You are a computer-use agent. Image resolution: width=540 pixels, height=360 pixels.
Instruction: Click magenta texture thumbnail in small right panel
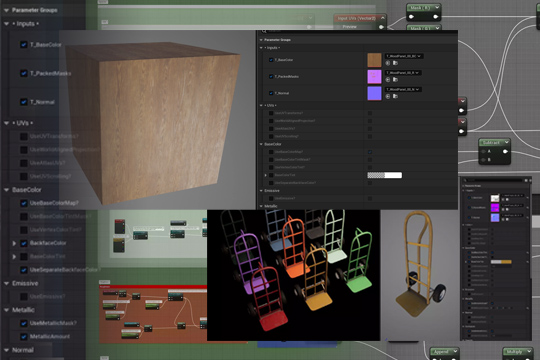click(495, 208)
